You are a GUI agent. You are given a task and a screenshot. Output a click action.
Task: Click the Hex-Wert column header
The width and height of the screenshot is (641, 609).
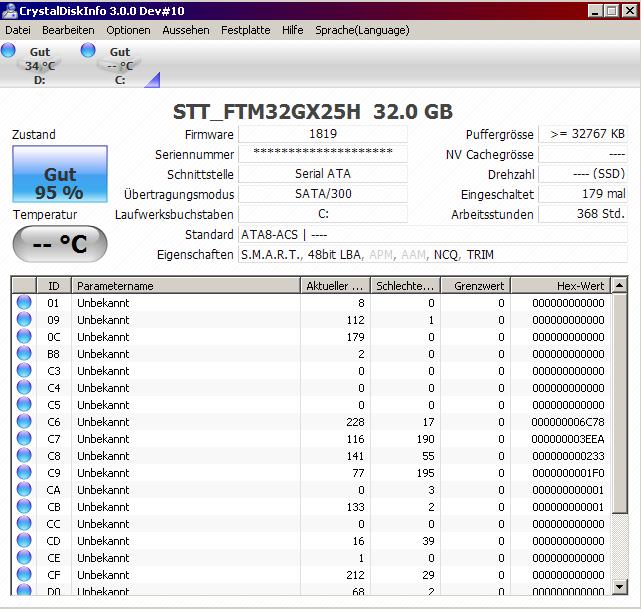click(x=560, y=286)
